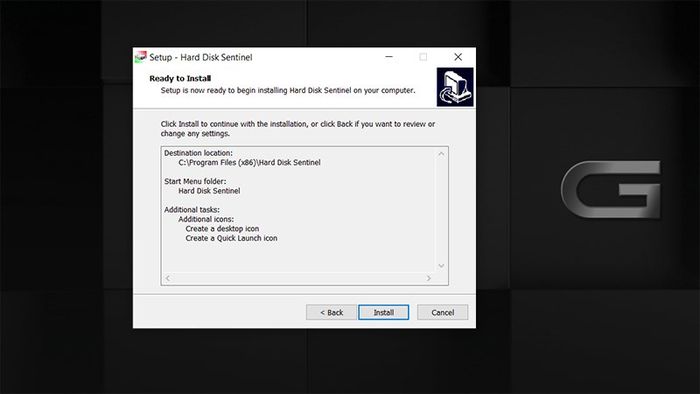
Task: Cancel the Hard Disk Sentinel setup
Action: (442, 312)
